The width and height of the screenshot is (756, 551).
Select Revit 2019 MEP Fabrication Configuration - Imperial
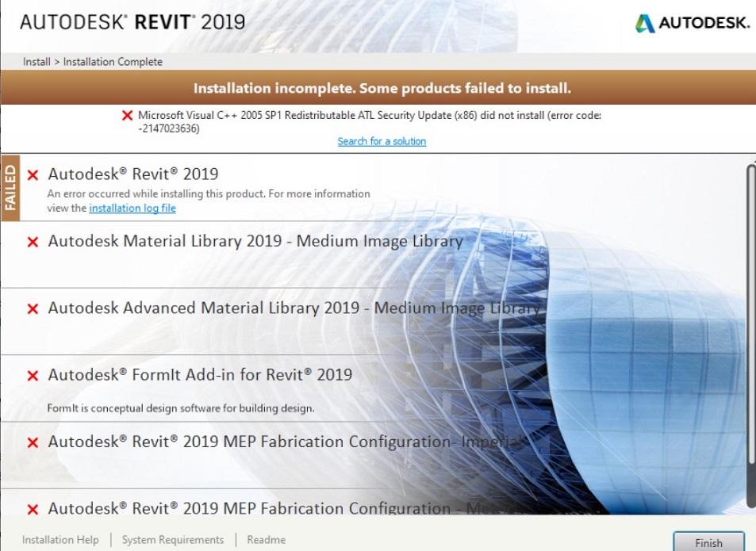coord(285,442)
